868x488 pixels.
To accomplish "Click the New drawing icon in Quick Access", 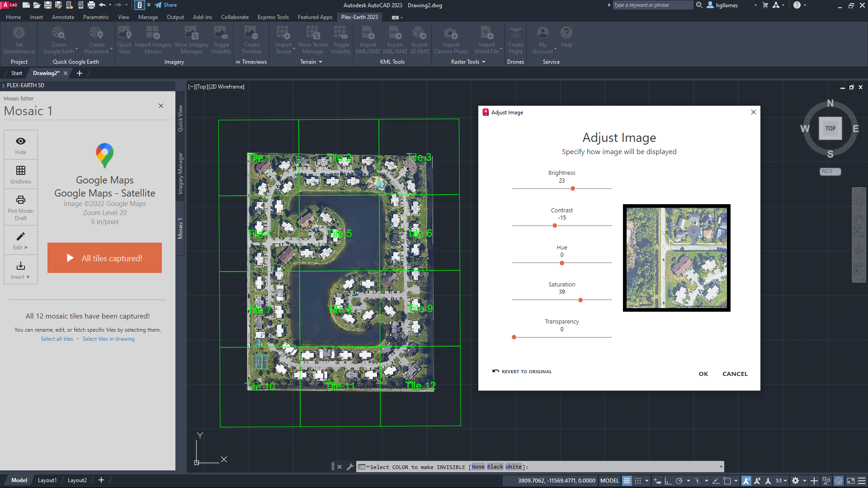I will pyautogui.click(x=26, y=5).
